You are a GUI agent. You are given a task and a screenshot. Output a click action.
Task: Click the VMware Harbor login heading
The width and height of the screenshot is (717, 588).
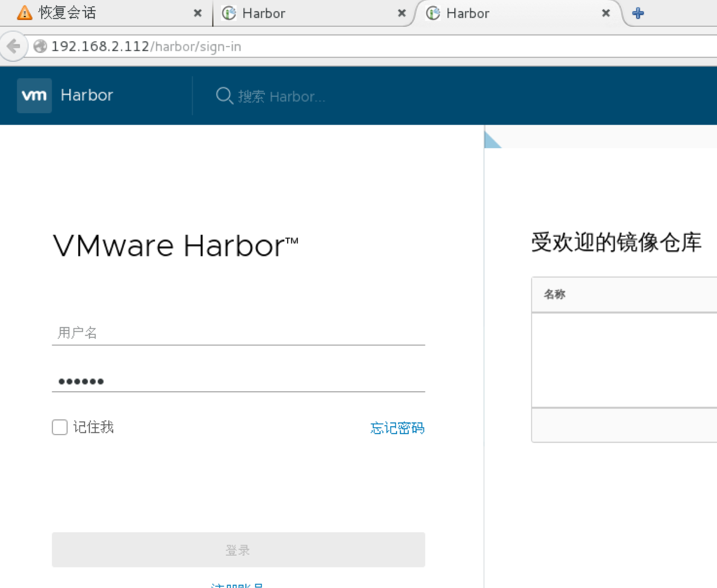click(x=176, y=246)
